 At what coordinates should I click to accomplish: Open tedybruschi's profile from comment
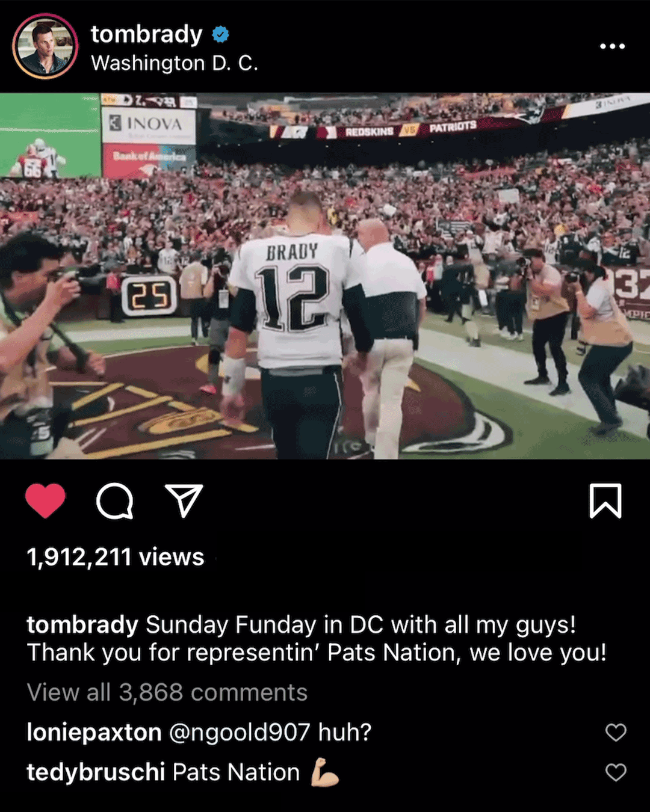pyautogui.click(x=96, y=772)
